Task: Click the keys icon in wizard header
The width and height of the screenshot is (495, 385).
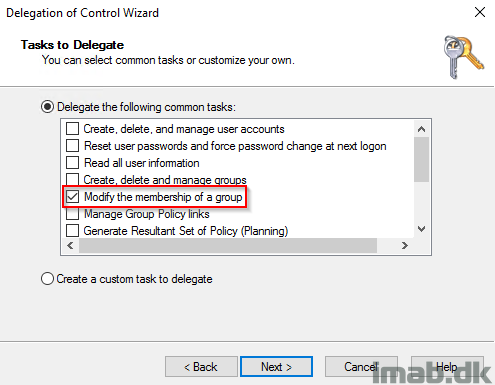Action: click(463, 57)
